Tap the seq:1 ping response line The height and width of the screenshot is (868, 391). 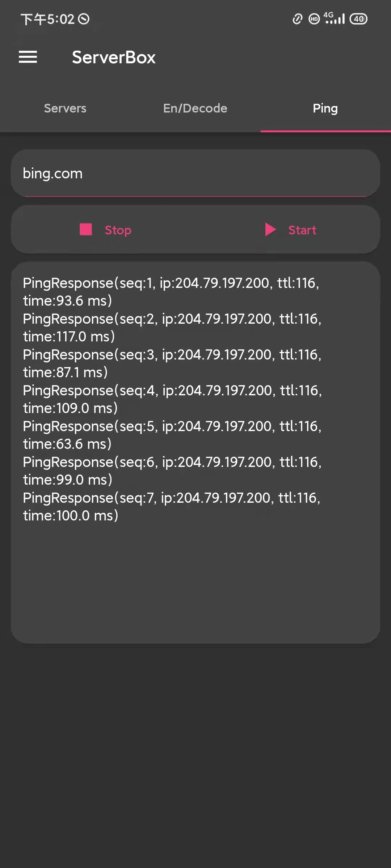point(171,292)
